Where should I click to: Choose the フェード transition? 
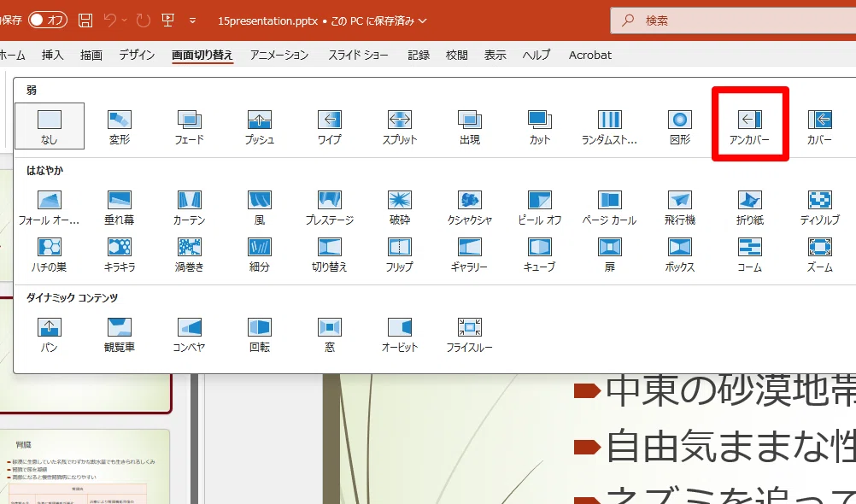click(x=190, y=126)
